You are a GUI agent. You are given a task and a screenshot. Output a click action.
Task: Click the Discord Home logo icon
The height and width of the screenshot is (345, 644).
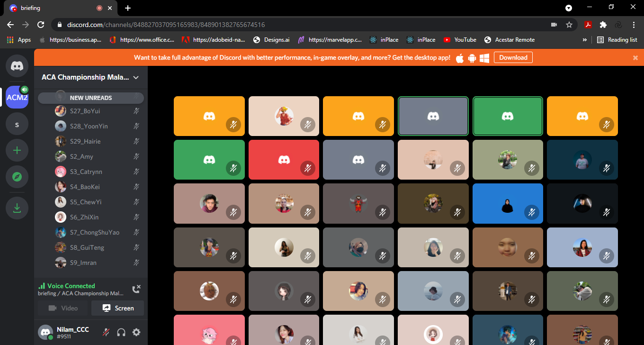(17, 66)
